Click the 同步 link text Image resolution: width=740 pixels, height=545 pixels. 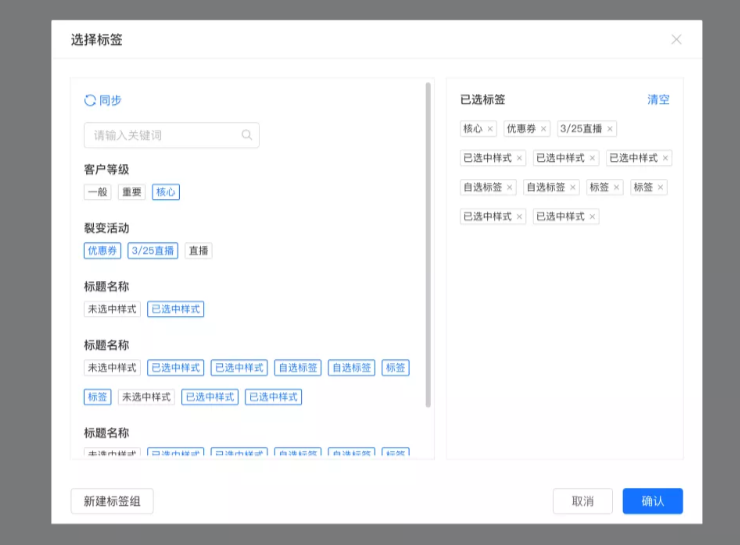point(110,101)
